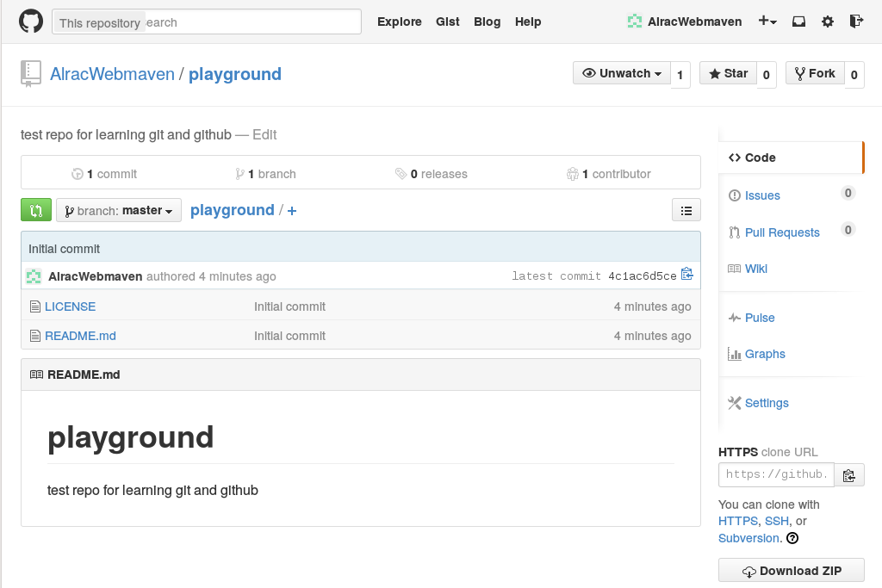Star the playground repository

click(x=728, y=73)
